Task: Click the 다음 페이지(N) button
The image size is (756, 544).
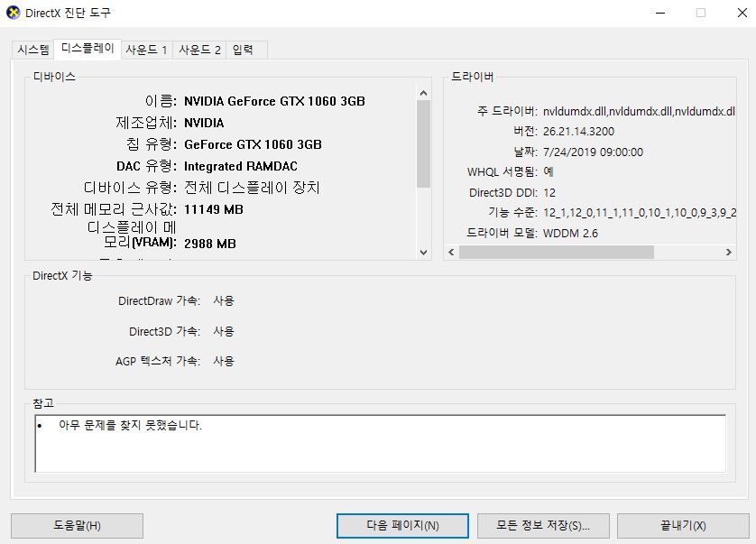Action: point(402,525)
